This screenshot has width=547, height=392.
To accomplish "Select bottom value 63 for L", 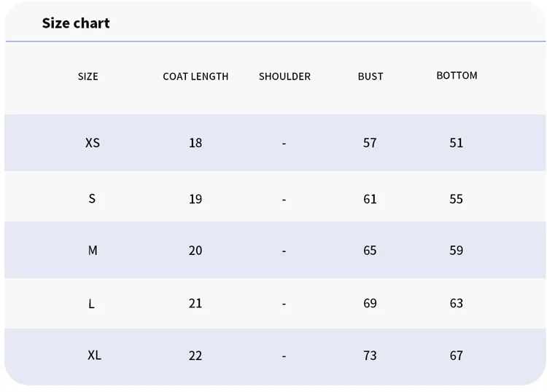I will [457, 303].
